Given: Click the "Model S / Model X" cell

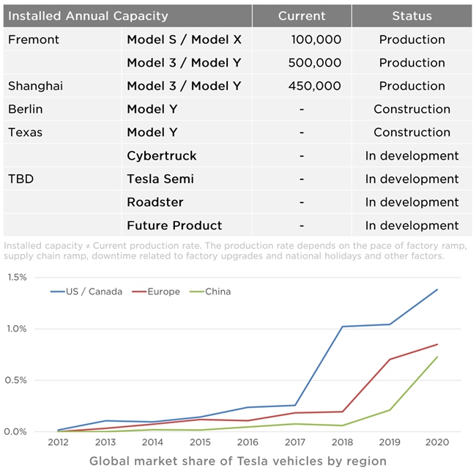Looking at the screenshot, I should (183, 40).
